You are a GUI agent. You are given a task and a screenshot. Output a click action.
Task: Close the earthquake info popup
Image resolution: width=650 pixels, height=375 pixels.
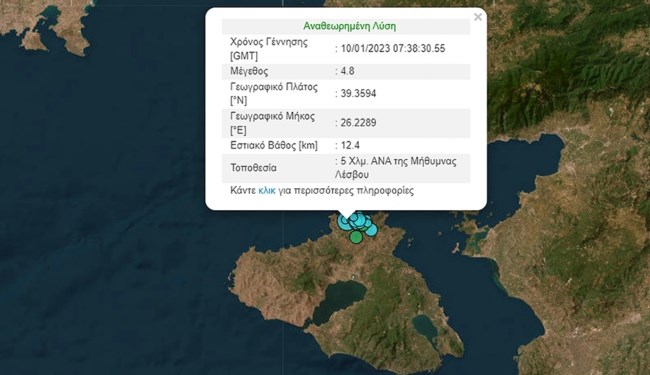[478, 17]
